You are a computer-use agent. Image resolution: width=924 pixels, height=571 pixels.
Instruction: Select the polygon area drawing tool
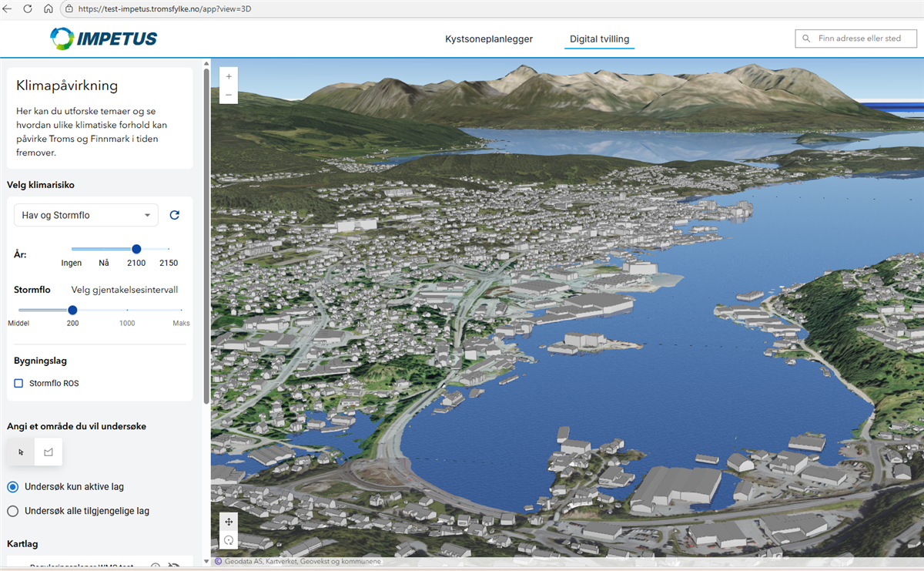(x=49, y=452)
